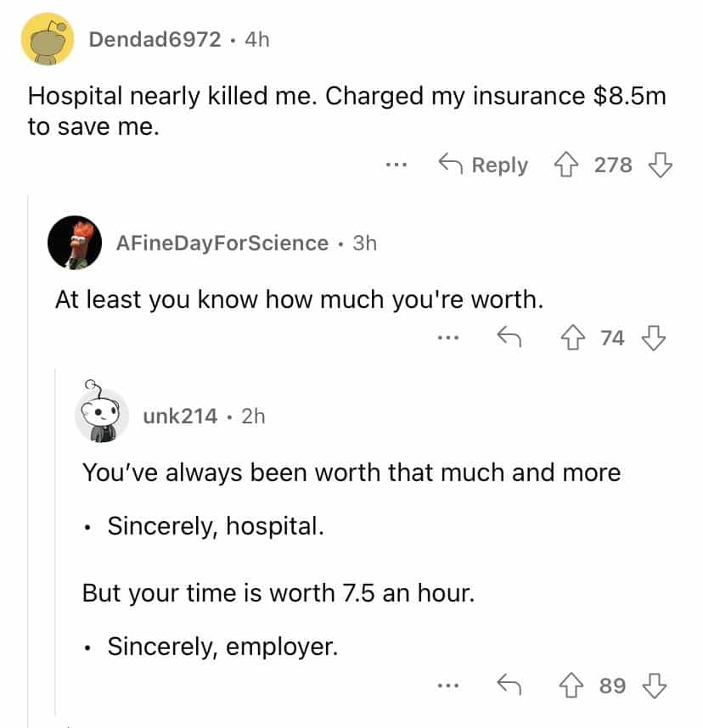
Task: Open more options on AFineDayForScience's comment
Action: (447, 339)
